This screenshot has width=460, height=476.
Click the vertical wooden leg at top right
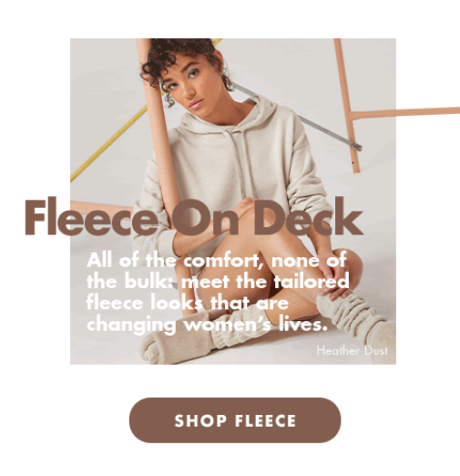347,105
